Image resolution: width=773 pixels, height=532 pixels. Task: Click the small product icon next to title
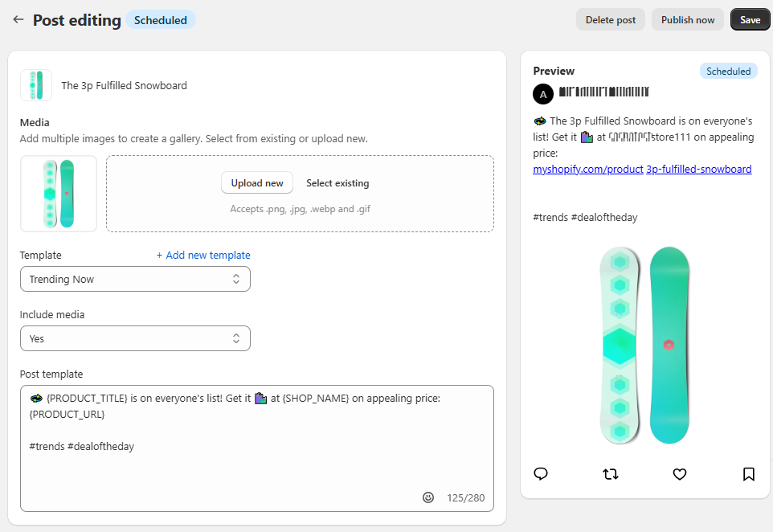tap(36, 85)
